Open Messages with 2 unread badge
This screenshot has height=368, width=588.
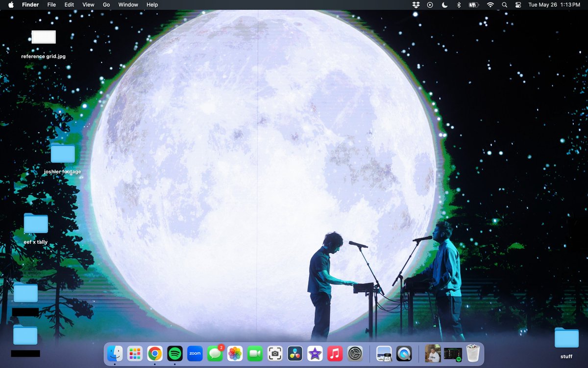coord(215,353)
